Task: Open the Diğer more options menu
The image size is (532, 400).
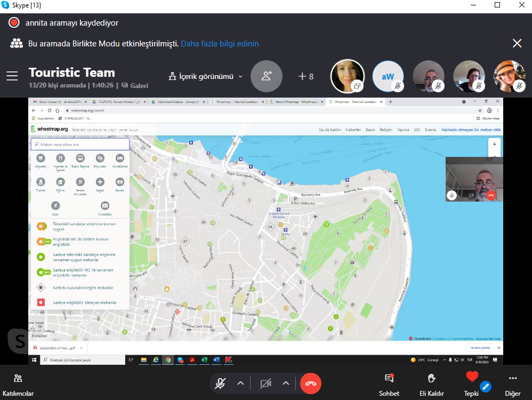Action: (x=513, y=384)
